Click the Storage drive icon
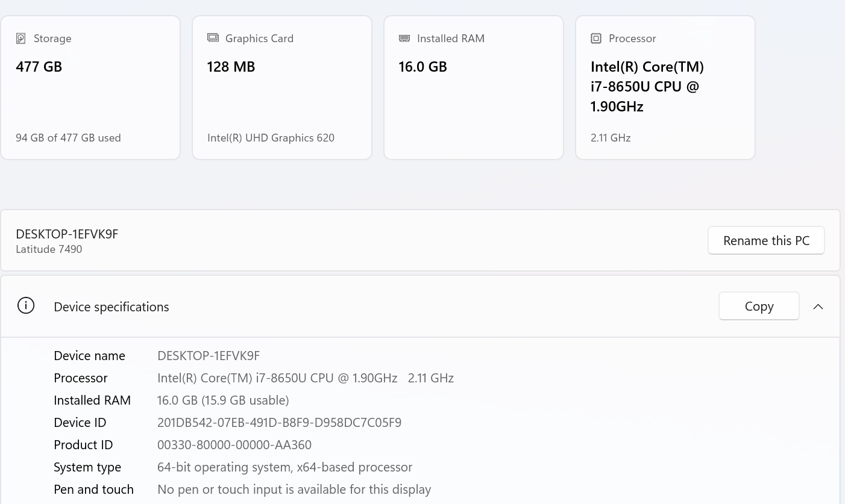 (21, 39)
